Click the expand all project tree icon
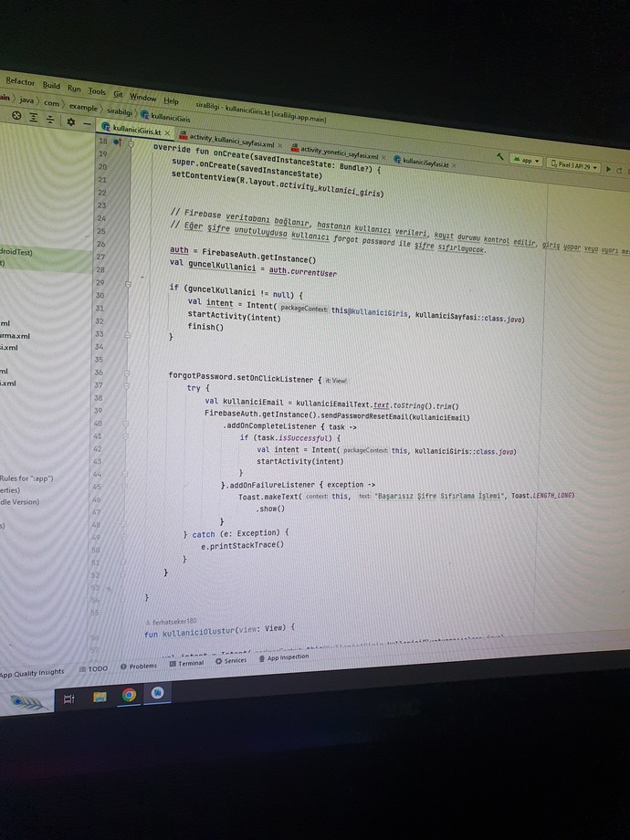The image size is (630, 840). tap(33, 117)
